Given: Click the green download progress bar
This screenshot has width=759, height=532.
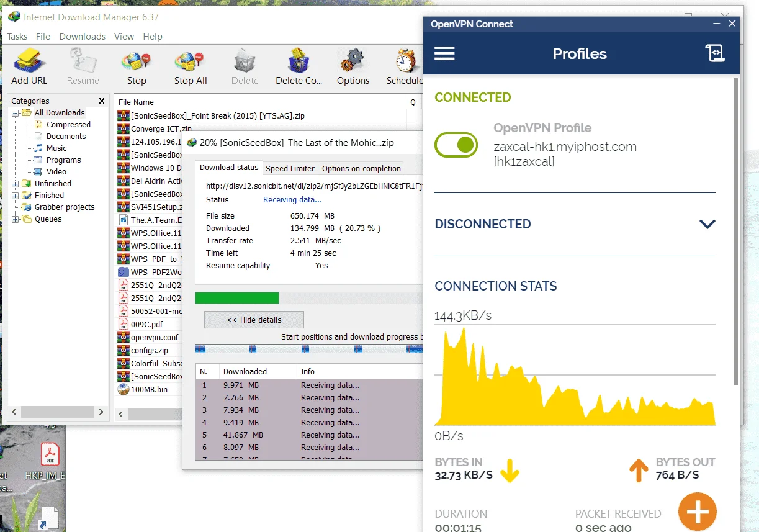Looking at the screenshot, I should 236,298.
